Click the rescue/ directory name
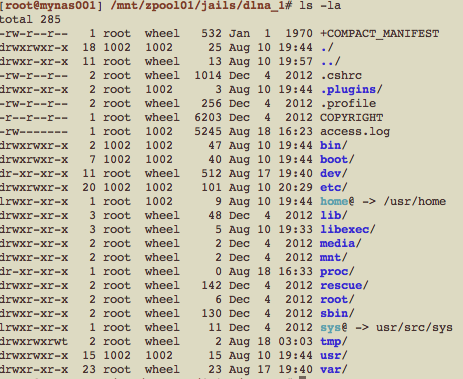 pos(344,286)
